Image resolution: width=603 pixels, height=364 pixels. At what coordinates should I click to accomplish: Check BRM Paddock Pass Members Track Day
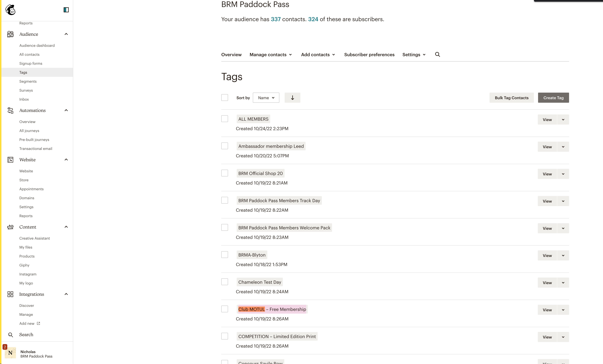point(225,200)
